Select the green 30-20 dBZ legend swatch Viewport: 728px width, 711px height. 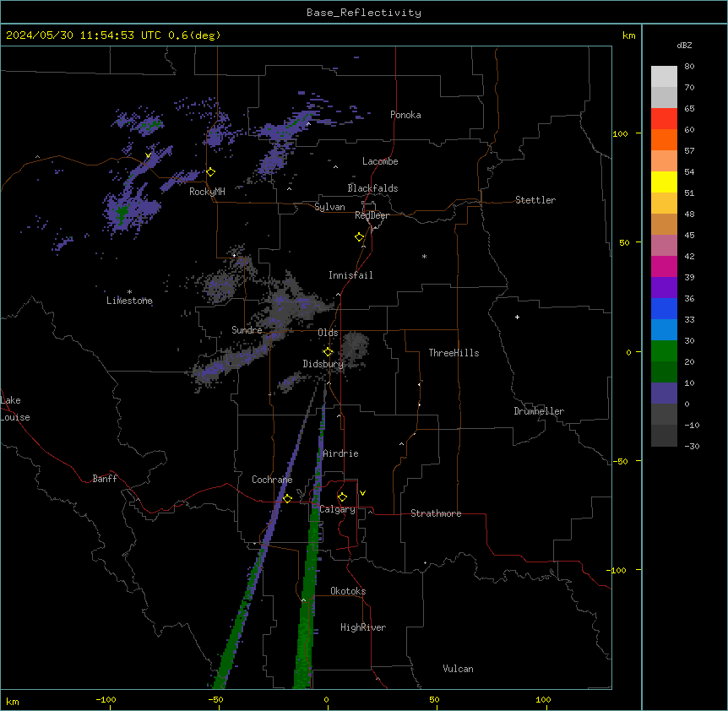click(664, 351)
